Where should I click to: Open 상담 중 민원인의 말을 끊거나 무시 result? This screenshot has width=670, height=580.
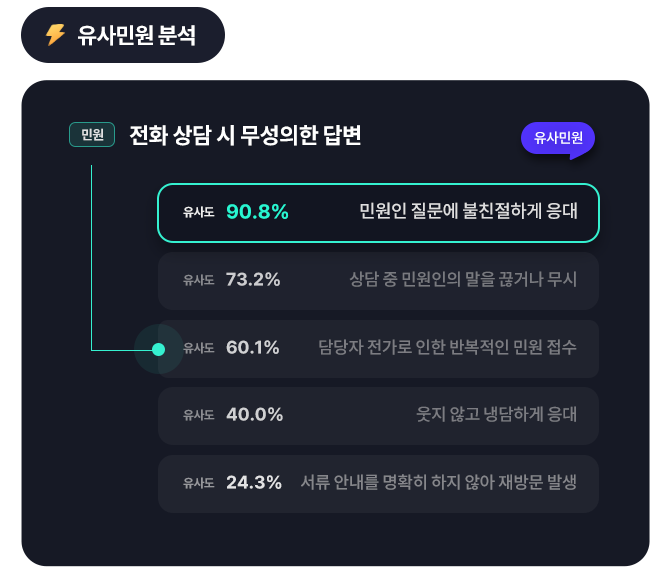tap(463, 280)
